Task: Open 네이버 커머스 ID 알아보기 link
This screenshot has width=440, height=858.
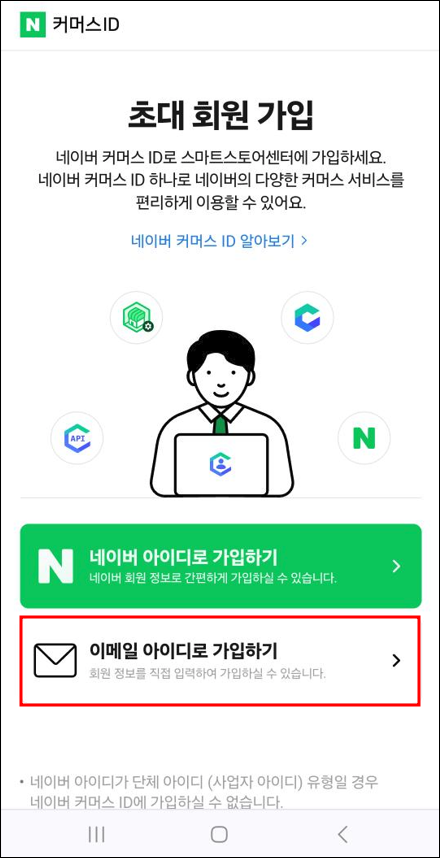Action: (219, 241)
